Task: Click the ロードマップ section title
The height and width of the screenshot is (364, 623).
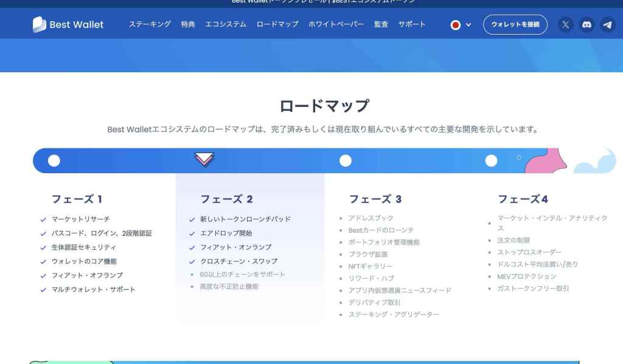Action: (x=325, y=106)
